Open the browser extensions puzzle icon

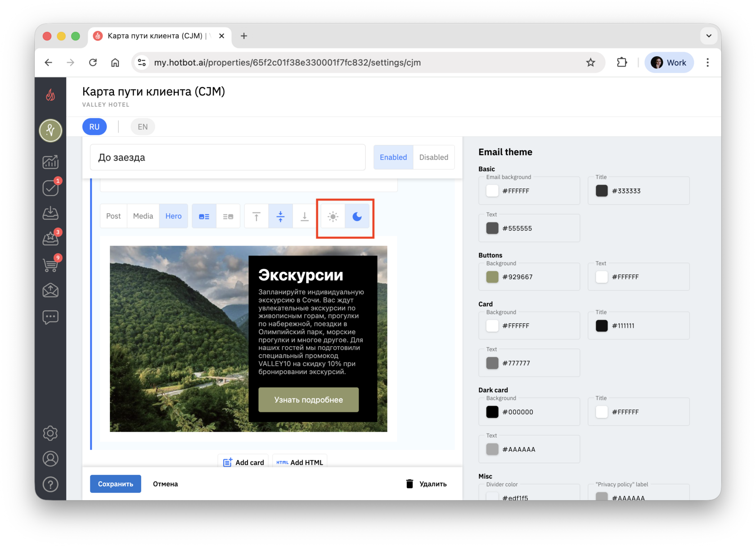click(622, 63)
